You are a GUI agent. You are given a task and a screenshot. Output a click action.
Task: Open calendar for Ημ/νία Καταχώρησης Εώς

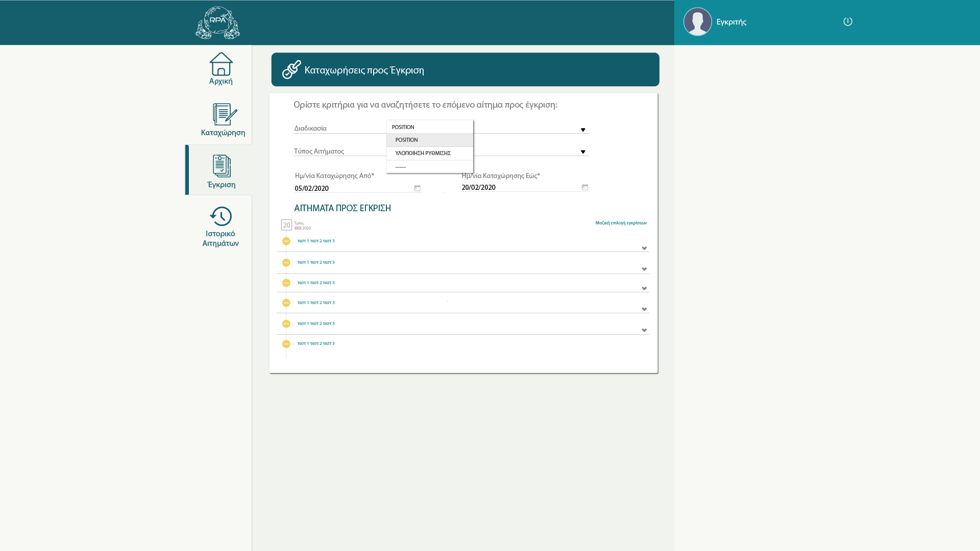tap(585, 187)
